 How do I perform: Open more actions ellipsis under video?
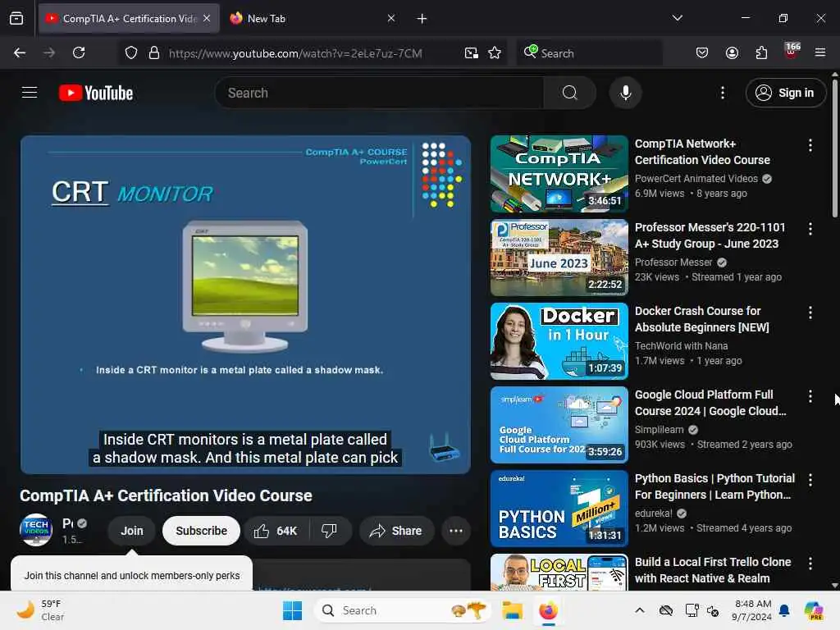(x=456, y=531)
